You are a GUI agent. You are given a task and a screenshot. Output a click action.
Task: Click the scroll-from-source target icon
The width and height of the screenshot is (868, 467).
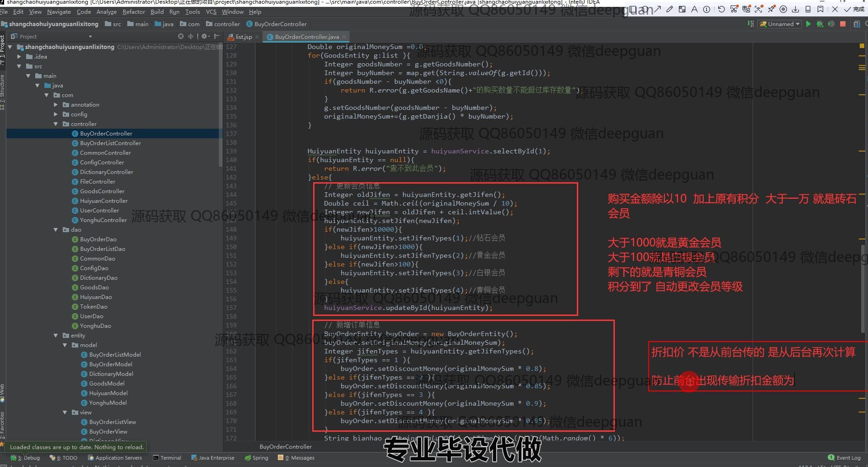[181, 36]
